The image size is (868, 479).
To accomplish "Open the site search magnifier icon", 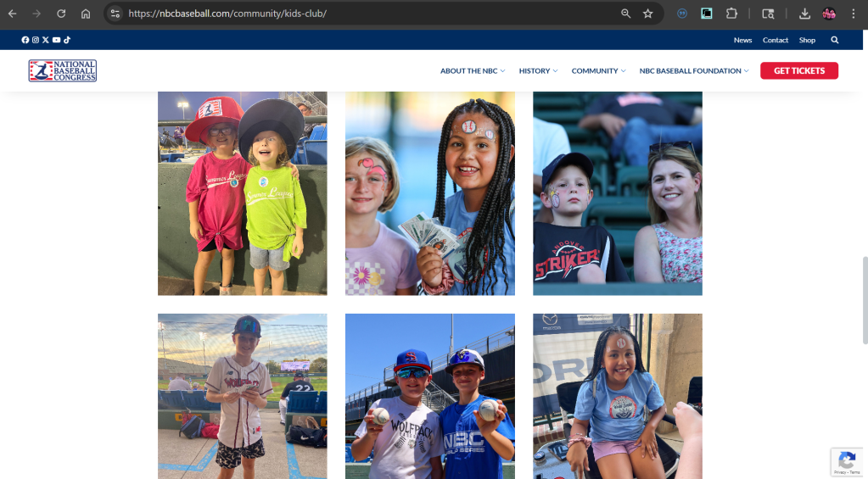I will pos(835,40).
